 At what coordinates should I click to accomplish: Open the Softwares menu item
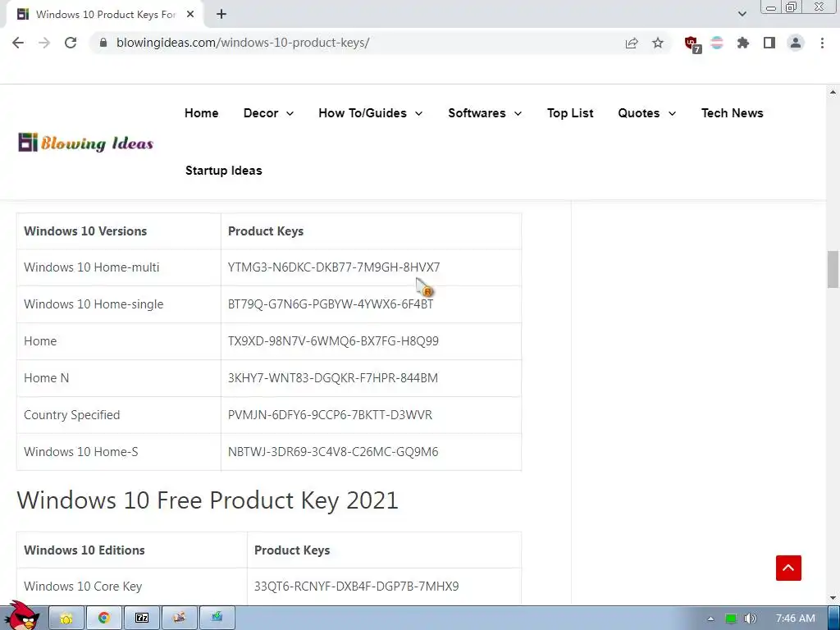(477, 113)
